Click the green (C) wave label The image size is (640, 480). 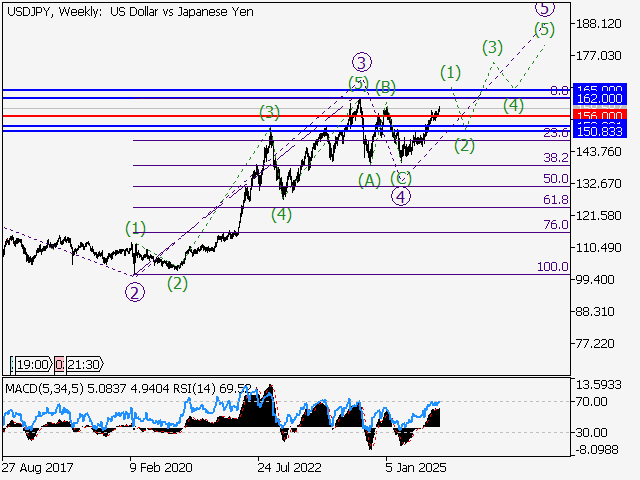pyautogui.click(x=402, y=177)
